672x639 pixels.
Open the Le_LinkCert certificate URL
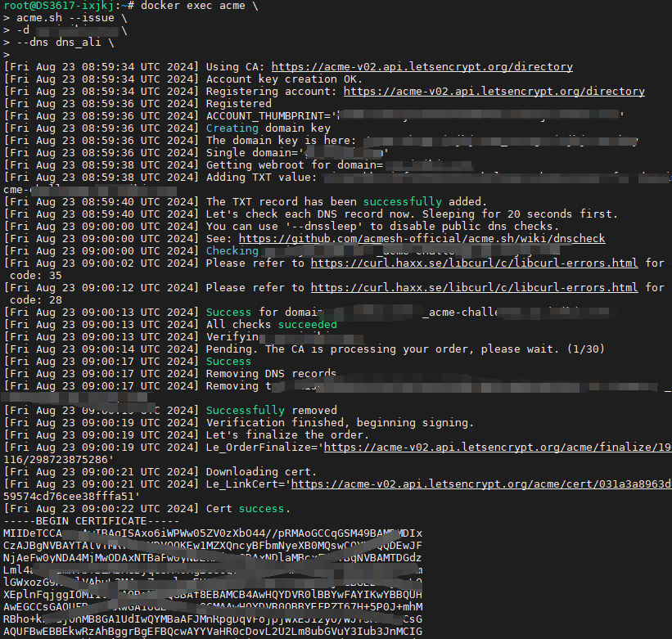click(x=481, y=484)
